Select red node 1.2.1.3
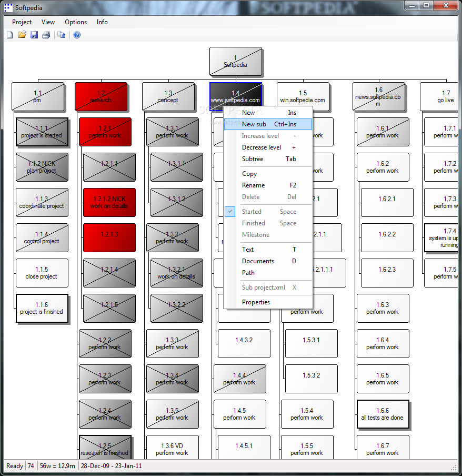 point(109,237)
